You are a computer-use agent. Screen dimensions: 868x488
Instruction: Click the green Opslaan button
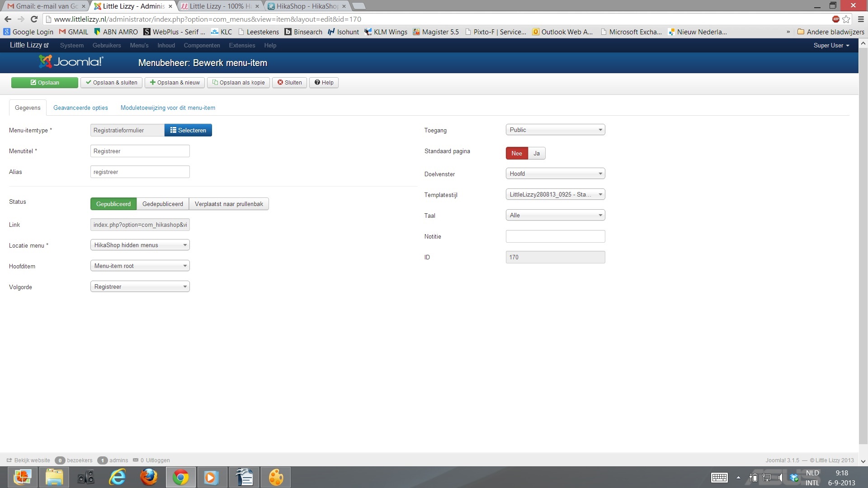(x=45, y=82)
